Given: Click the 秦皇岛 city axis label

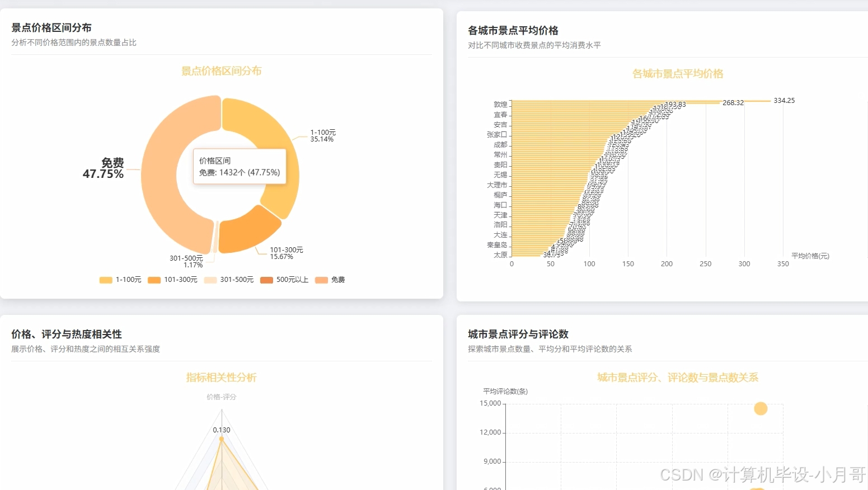Looking at the screenshot, I should click(497, 245).
